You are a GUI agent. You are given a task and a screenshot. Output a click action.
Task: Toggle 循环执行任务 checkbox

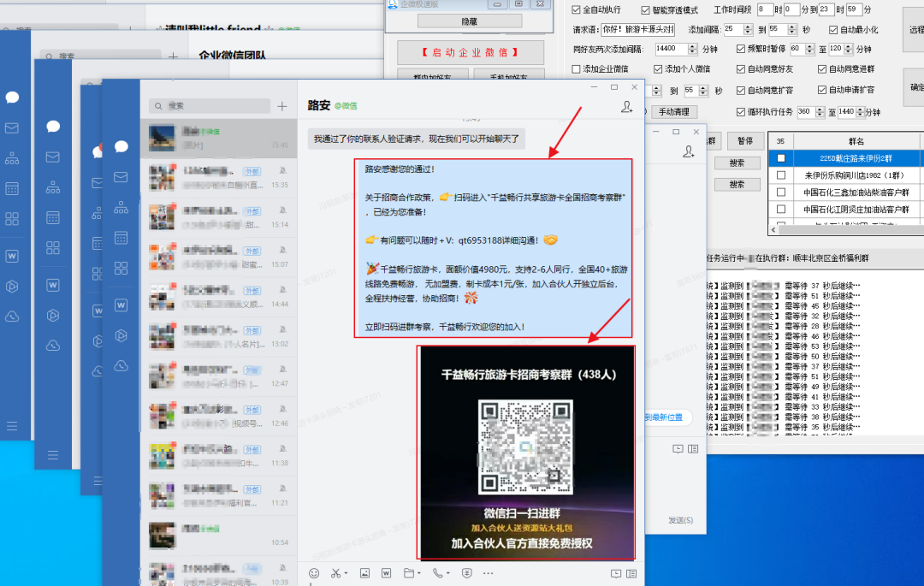click(x=741, y=111)
